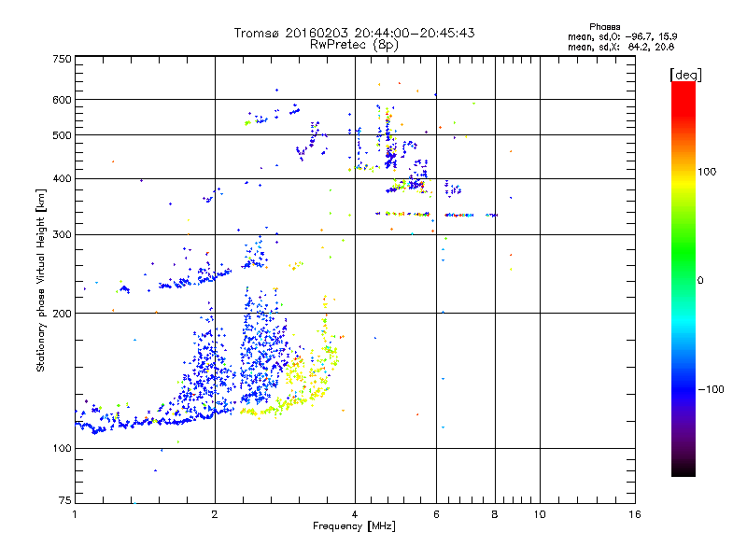Click the 'Phases' header text
The height and width of the screenshot is (560, 747).
coord(604,27)
